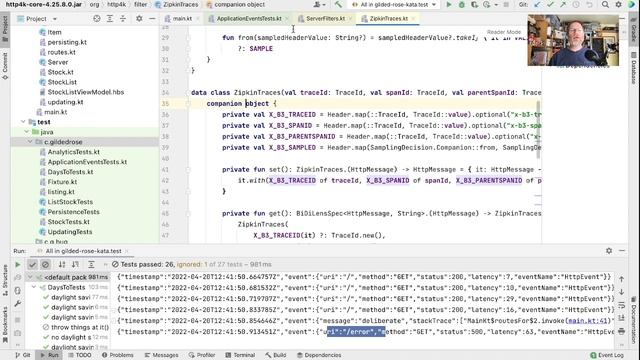Sort tests by duration in Run panel
Screen dimensions: 640x360
click(x=76, y=264)
